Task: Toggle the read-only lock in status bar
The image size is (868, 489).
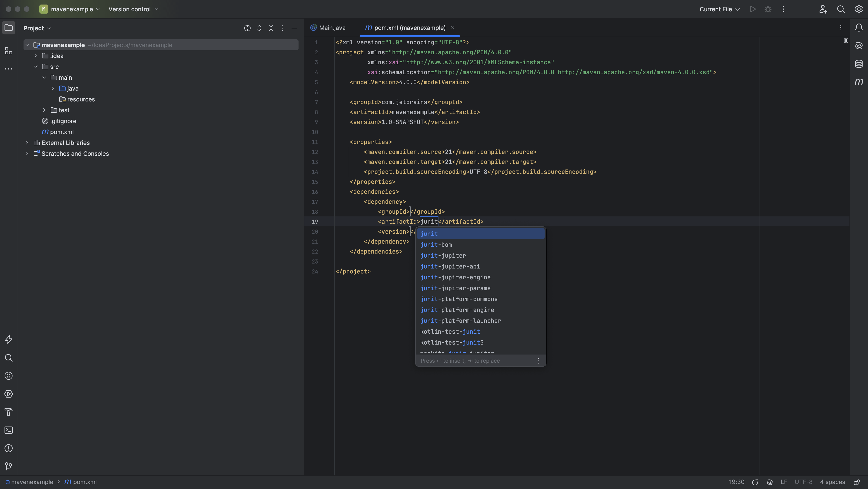Action: (x=856, y=482)
